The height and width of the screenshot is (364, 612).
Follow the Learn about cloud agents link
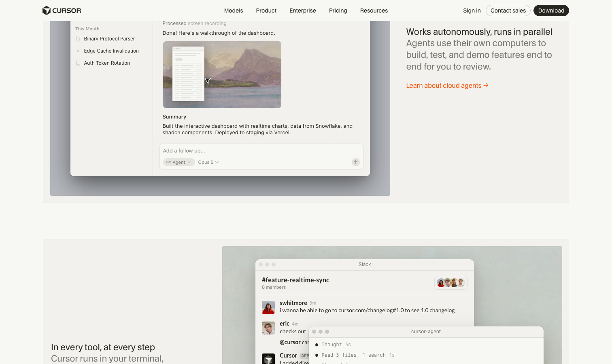[447, 86]
